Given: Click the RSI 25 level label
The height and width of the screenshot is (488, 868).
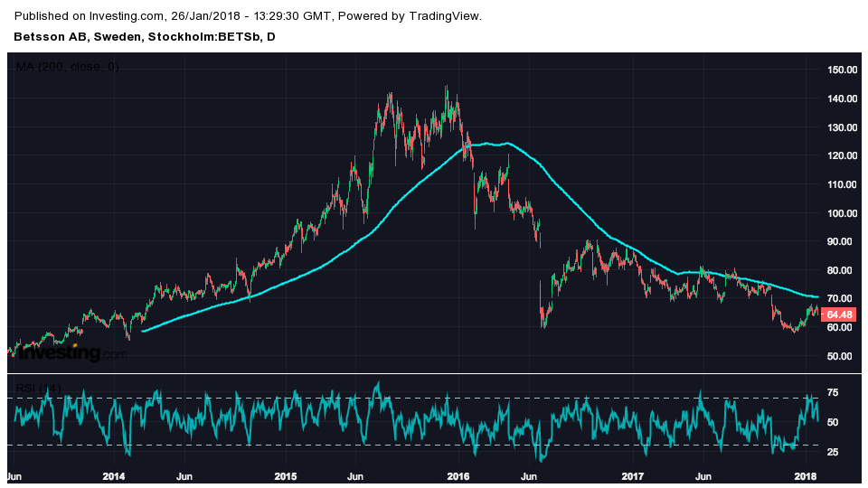Looking at the screenshot, I should pos(833,452).
